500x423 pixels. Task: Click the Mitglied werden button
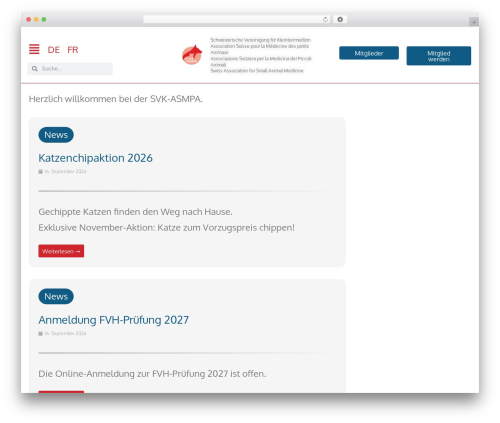(439, 56)
